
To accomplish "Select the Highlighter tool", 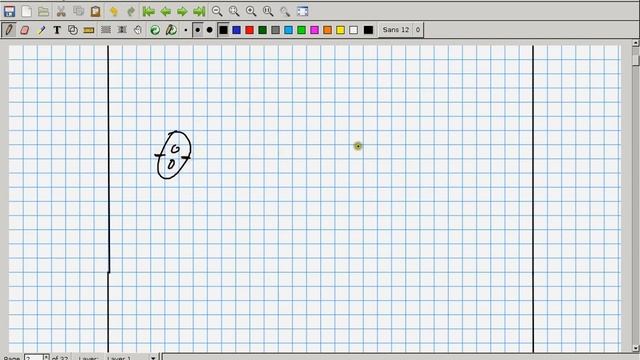I will [x=41, y=30].
